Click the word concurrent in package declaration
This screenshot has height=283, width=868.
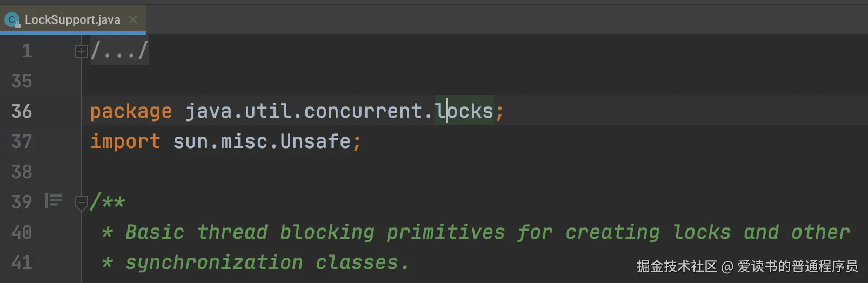363,111
